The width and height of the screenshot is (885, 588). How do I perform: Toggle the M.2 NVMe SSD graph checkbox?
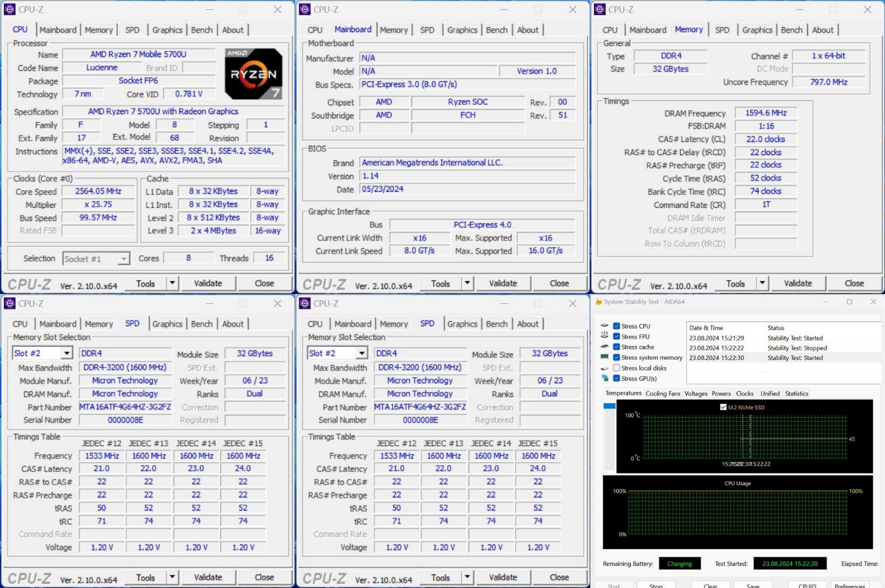[x=723, y=407]
